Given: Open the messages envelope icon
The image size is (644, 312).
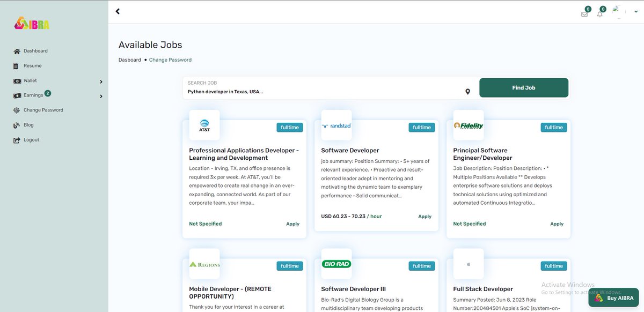Looking at the screenshot, I should (x=584, y=14).
